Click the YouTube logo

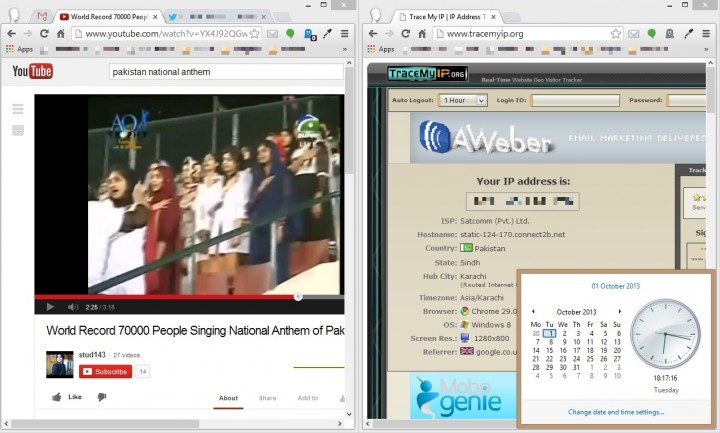(x=32, y=71)
